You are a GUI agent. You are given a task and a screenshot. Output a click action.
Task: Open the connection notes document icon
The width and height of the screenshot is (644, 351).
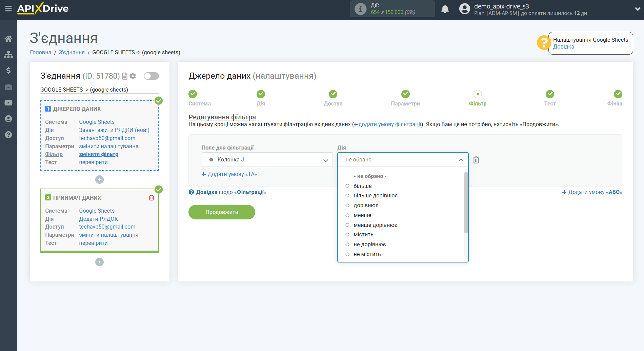[124, 76]
